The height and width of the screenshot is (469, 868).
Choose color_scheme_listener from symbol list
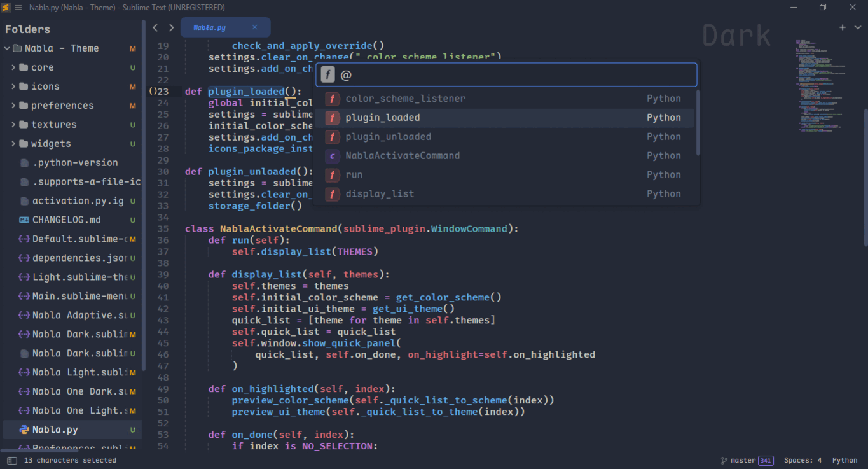(x=505, y=99)
